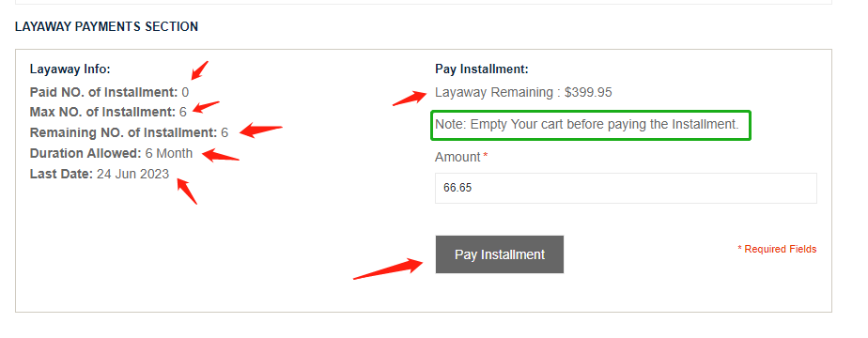868x338 pixels.
Task: Click the Amount field label
Action: [457, 157]
